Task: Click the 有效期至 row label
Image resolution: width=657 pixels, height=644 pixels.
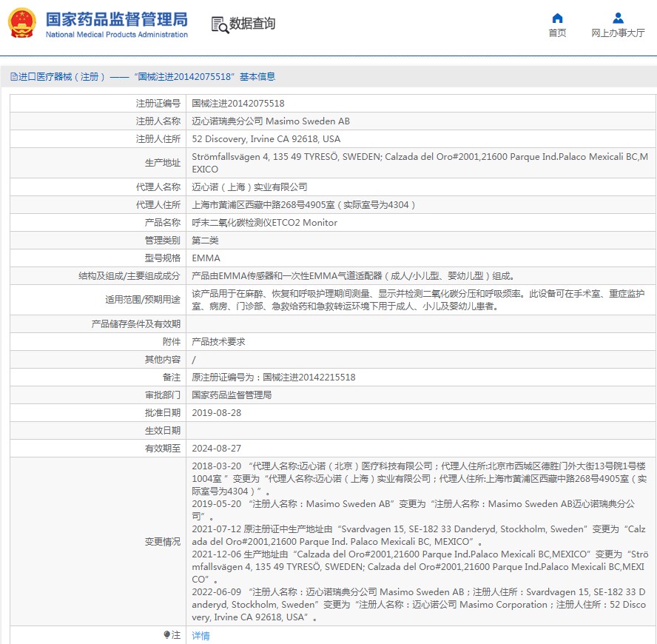Action: pyautogui.click(x=163, y=449)
